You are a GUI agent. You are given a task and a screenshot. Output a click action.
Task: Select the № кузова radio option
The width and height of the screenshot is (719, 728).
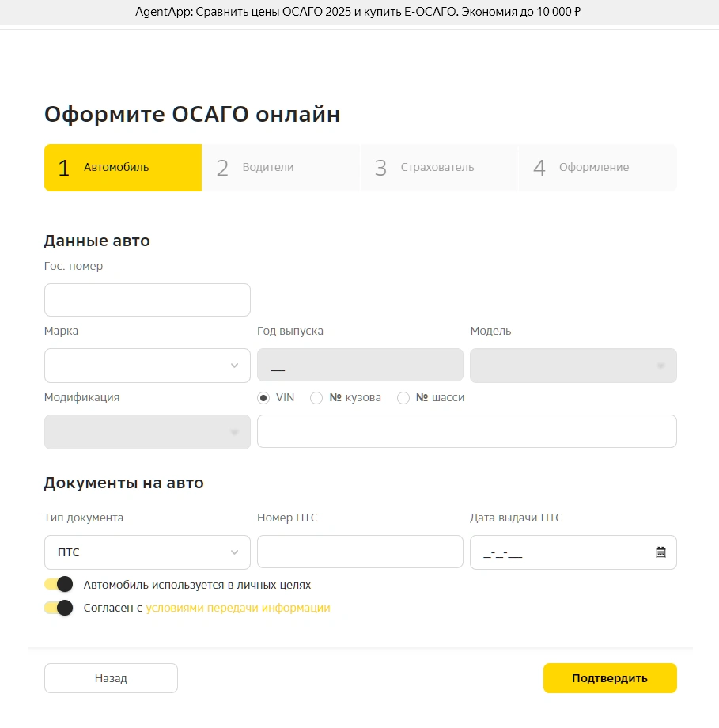(316, 398)
